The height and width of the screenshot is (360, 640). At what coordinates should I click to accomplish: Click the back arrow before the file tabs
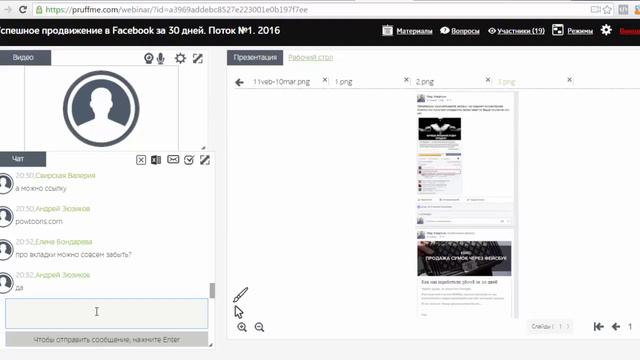point(240,82)
